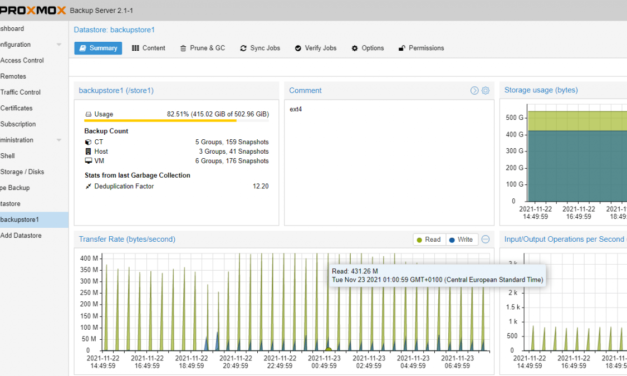This screenshot has height=376, width=627.
Task: Collapse the Administration sidebar section
Action: tap(59, 140)
